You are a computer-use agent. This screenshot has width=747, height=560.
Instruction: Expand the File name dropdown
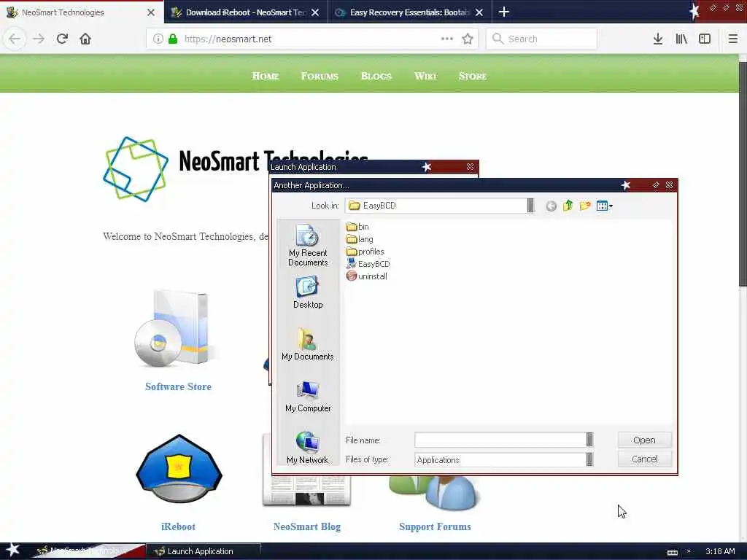click(589, 440)
